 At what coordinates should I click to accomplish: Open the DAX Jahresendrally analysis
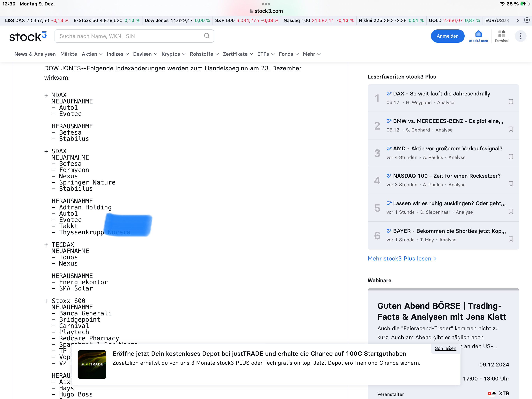click(x=442, y=94)
